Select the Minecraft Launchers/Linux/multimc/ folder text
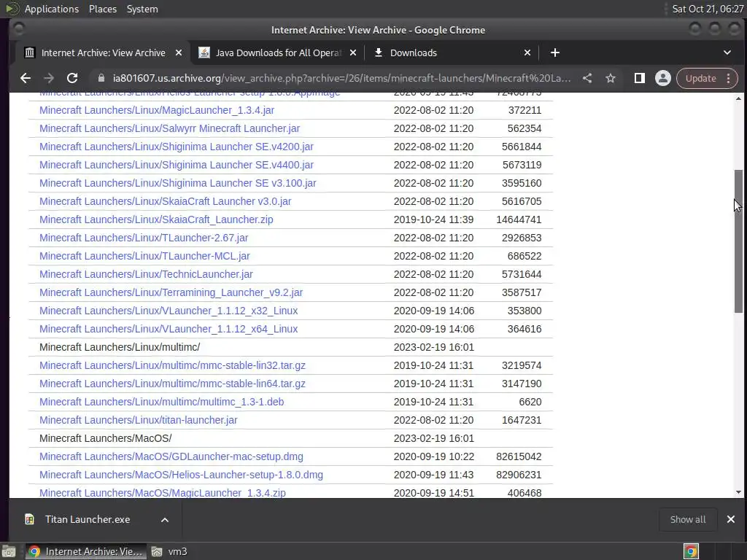The height and width of the screenshot is (560, 747). click(120, 347)
